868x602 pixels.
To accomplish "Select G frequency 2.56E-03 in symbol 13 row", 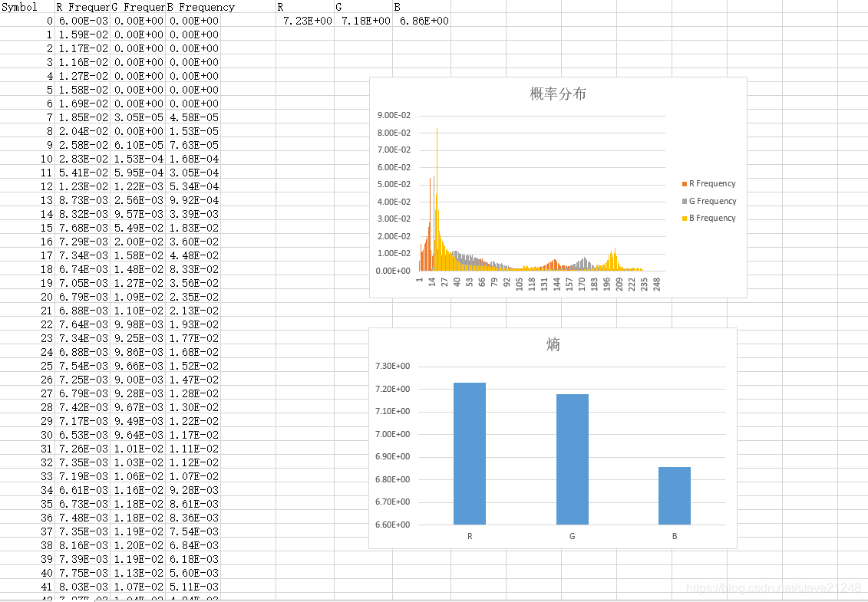I will click(138, 200).
